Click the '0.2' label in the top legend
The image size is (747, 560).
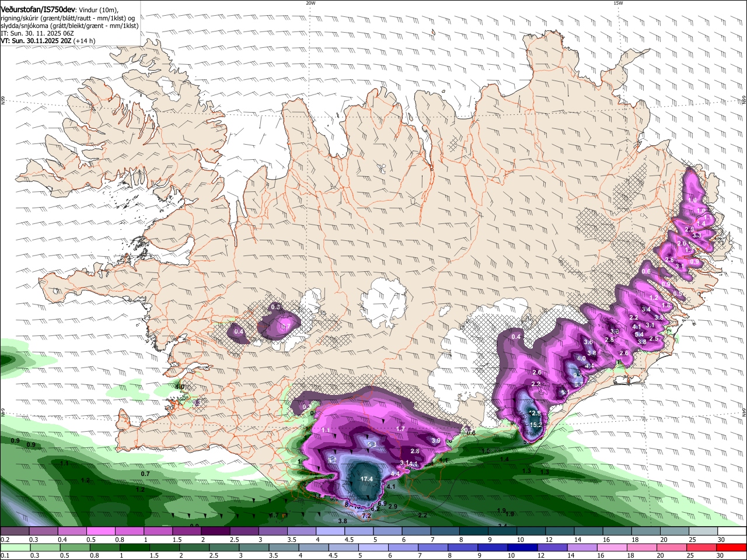coord(5,540)
